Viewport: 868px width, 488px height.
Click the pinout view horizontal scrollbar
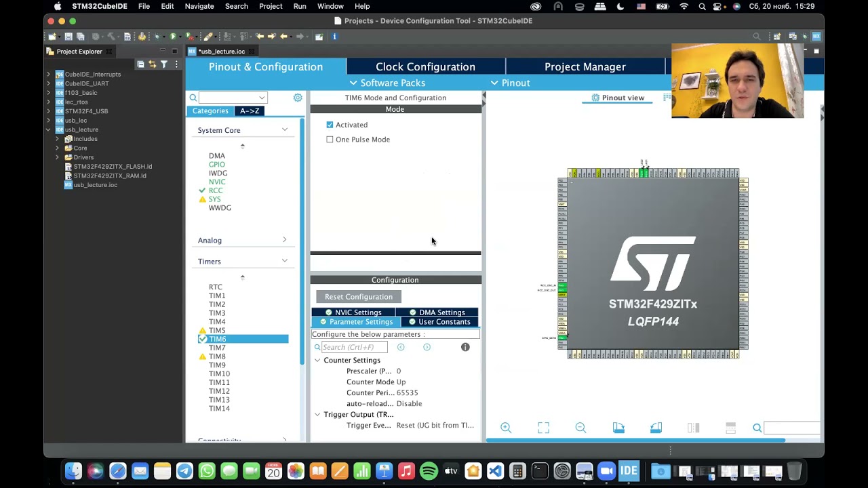635,441
